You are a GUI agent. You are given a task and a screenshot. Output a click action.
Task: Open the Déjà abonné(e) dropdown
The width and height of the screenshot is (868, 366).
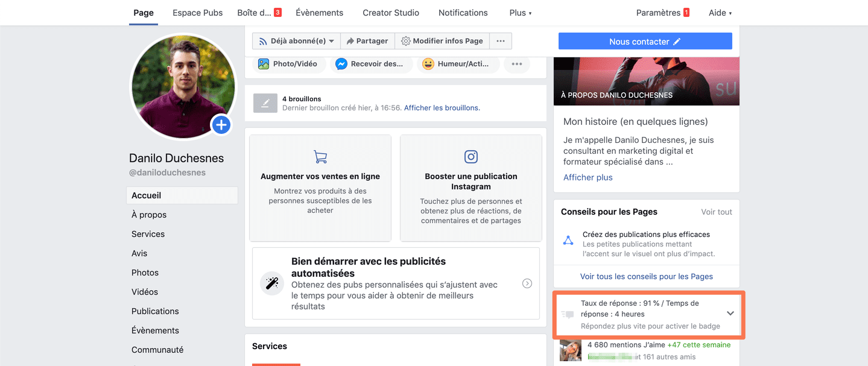click(x=296, y=41)
